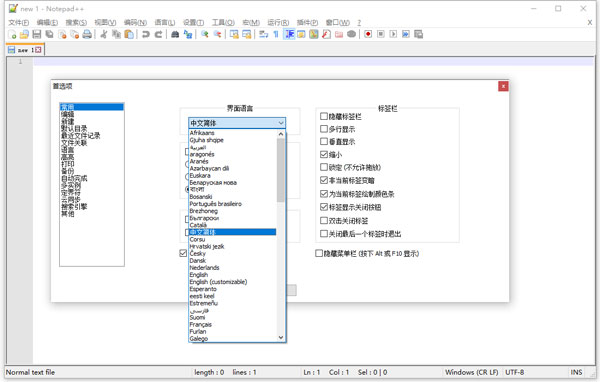600x382 pixels.
Task: Click the Zoom Out toolbar icon
Action: 217,34
